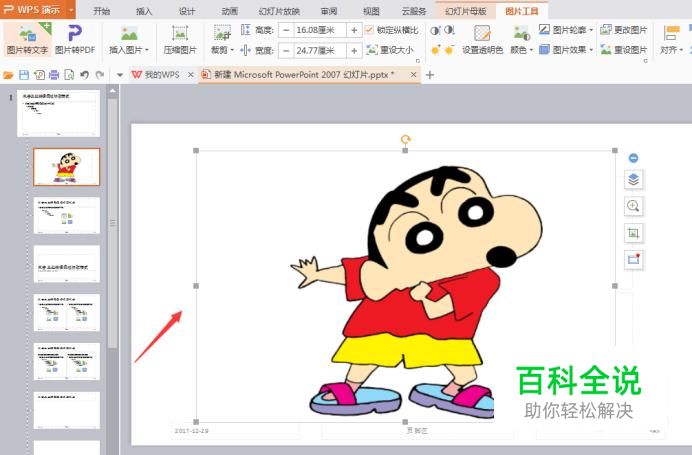Click the save disk icon

24,75
